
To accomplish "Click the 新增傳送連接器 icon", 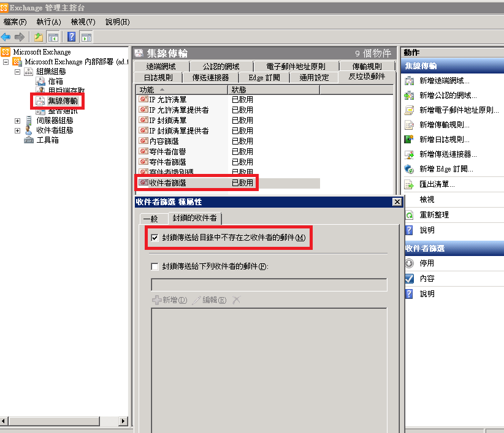I will click(x=409, y=154).
